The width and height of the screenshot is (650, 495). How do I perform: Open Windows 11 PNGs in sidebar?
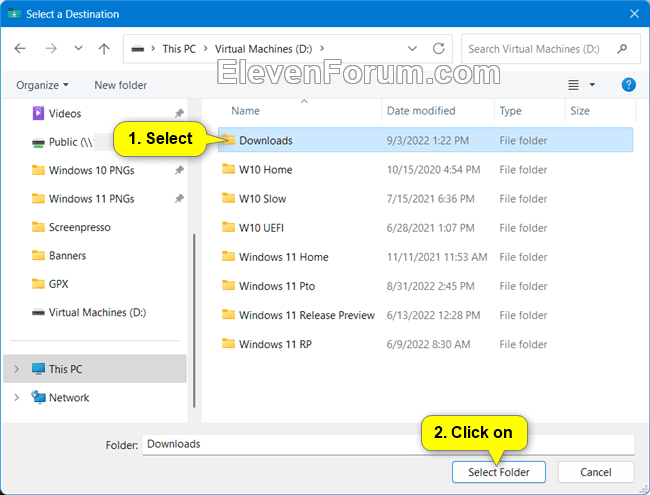coord(91,199)
